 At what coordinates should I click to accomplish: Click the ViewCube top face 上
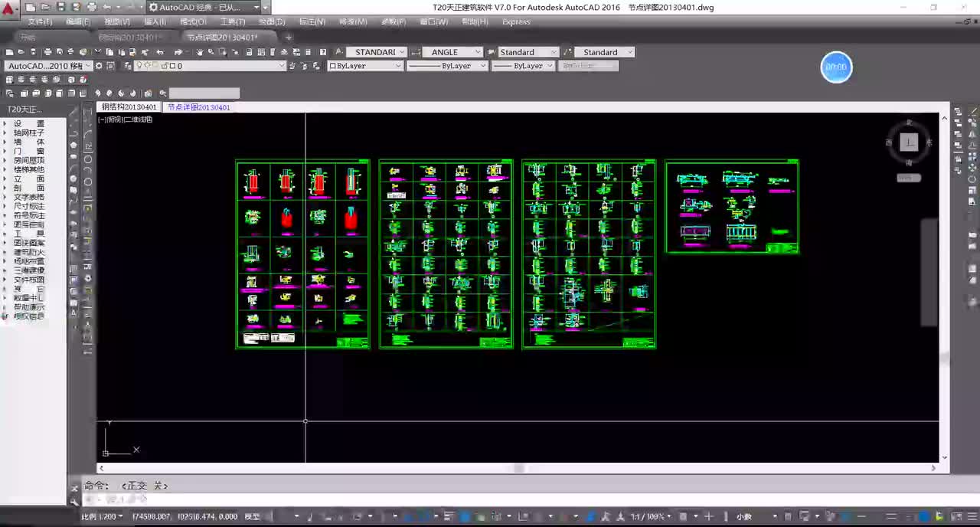909,142
